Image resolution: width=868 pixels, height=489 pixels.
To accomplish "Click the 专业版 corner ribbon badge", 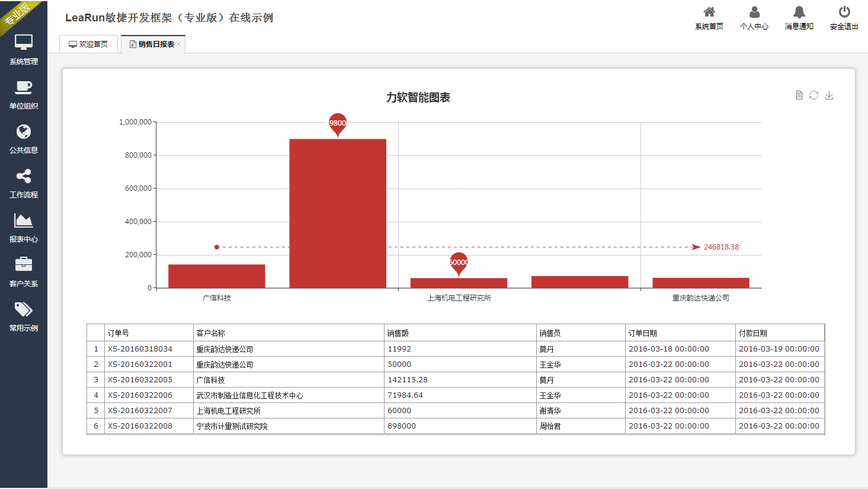I will 18,15.
